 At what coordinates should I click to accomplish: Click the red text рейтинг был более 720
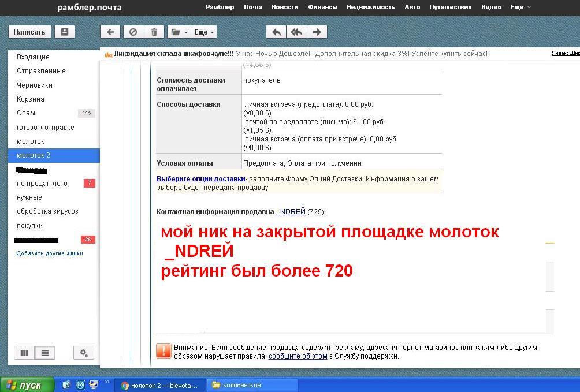(x=256, y=271)
